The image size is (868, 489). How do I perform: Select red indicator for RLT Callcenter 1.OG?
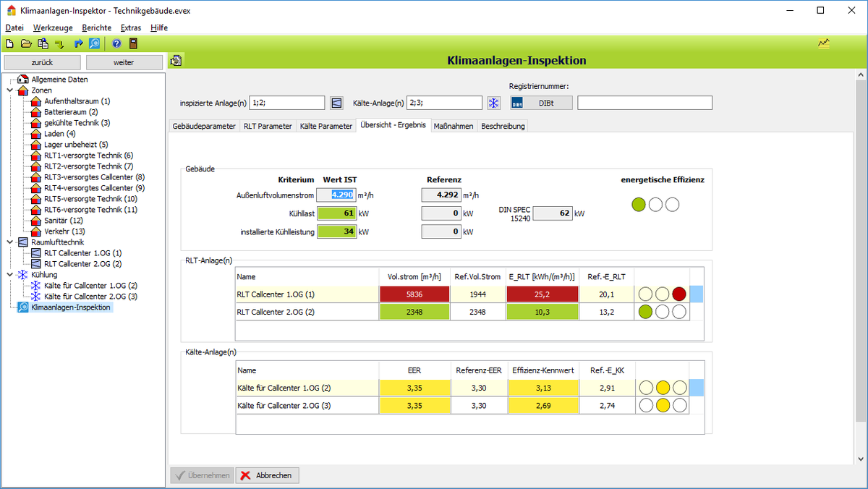pos(678,294)
